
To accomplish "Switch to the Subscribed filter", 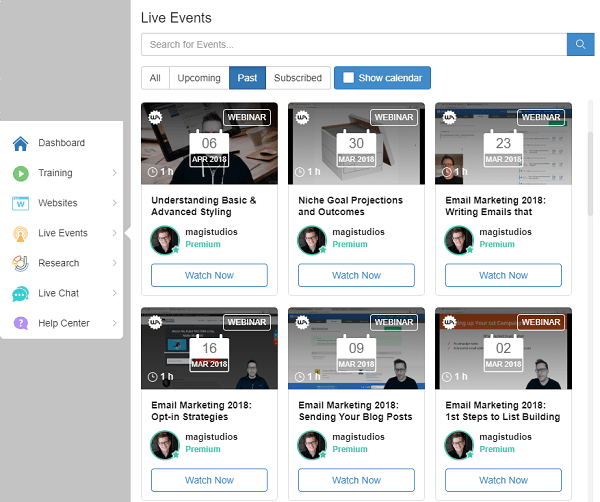I will coord(298,78).
